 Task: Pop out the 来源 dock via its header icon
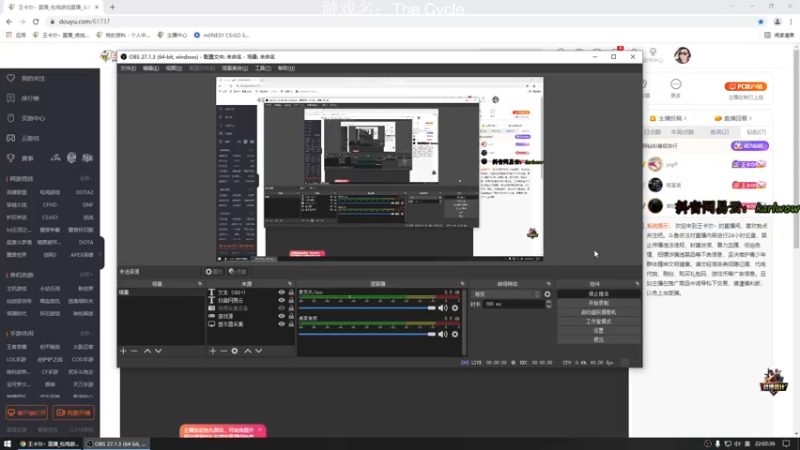pos(290,284)
